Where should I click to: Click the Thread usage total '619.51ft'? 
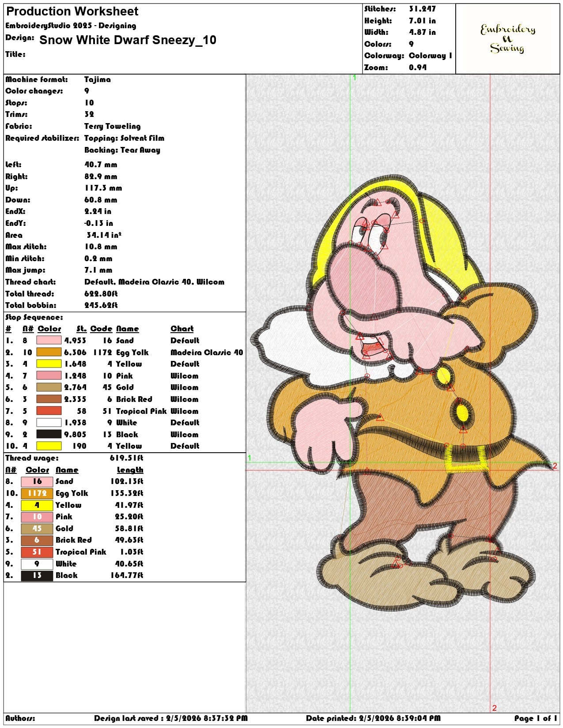[126, 458]
